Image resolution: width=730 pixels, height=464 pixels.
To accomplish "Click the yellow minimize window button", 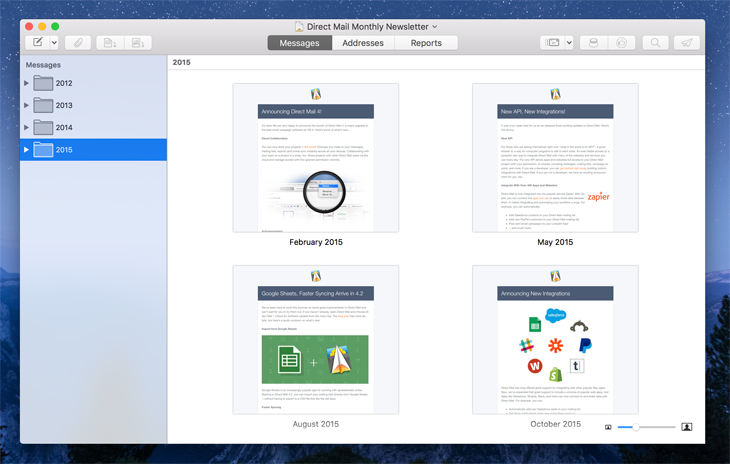I will tap(42, 27).
